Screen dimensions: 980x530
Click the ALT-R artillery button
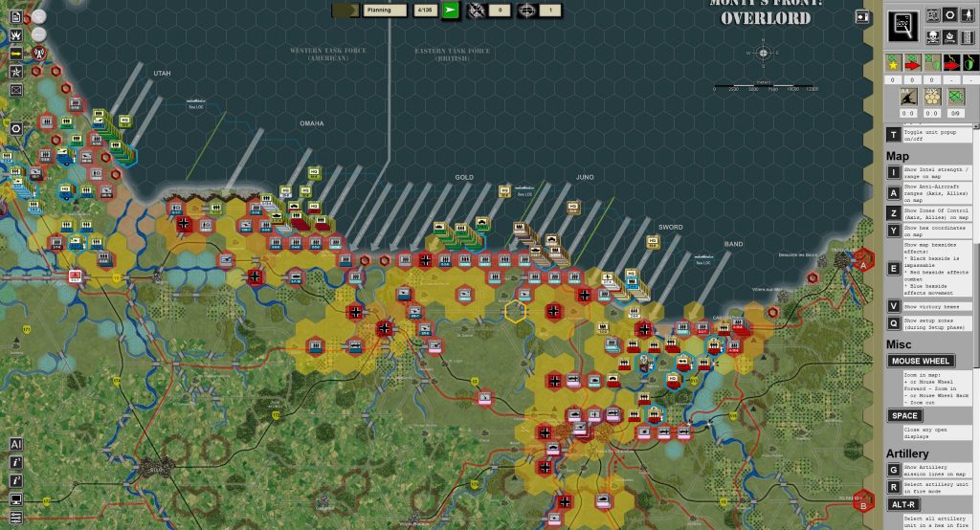pos(905,504)
